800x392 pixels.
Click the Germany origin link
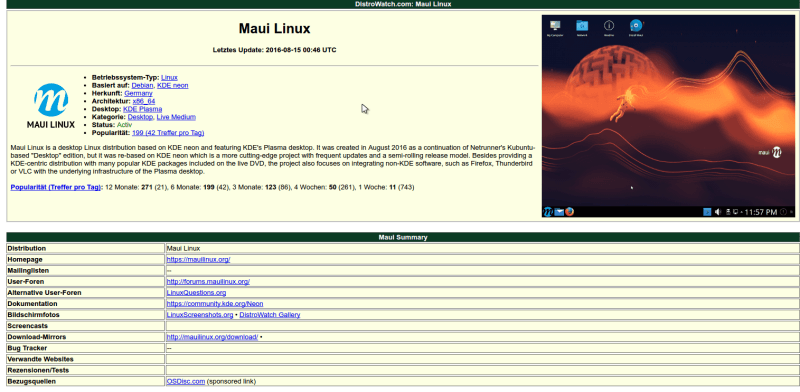point(138,93)
